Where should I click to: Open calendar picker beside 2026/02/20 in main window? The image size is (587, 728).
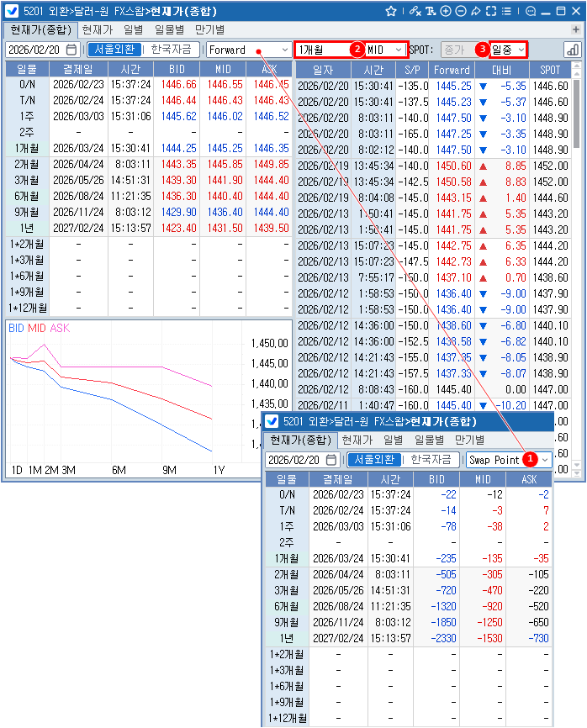(71, 50)
